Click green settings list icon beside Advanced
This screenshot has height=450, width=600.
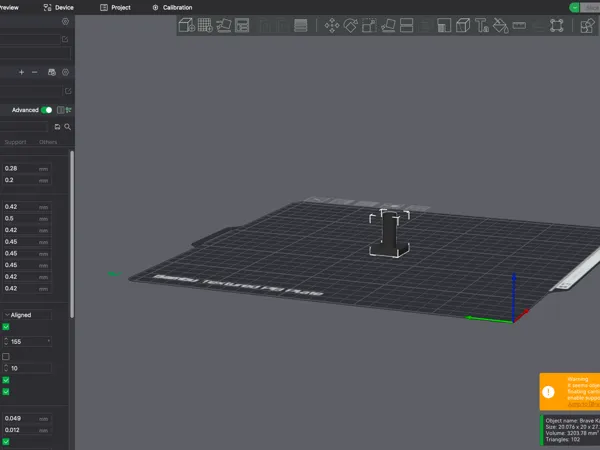pos(68,110)
